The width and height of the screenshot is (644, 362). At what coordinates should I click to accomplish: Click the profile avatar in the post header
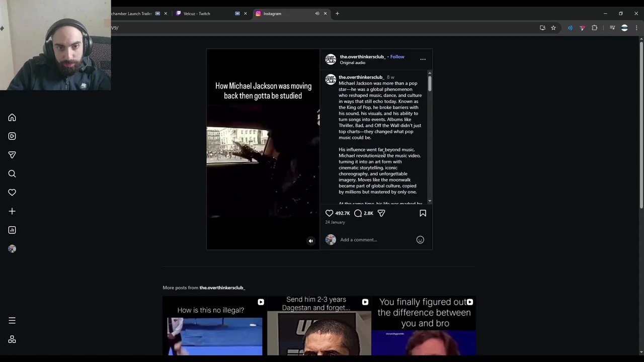pyautogui.click(x=331, y=59)
